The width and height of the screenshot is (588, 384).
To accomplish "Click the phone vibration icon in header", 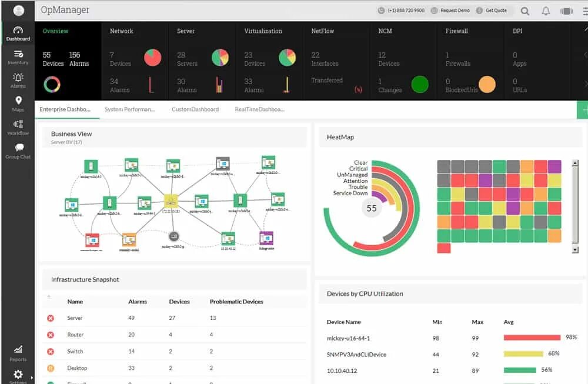I will pos(567,11).
